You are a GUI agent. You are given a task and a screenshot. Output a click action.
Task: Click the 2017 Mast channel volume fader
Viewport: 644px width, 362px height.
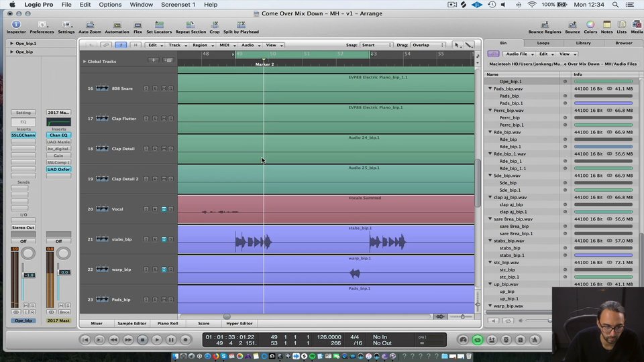(64, 272)
